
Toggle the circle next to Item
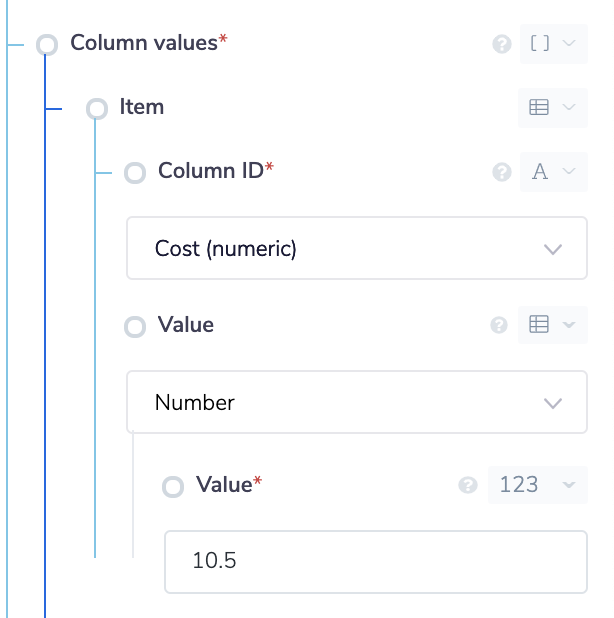click(97, 108)
